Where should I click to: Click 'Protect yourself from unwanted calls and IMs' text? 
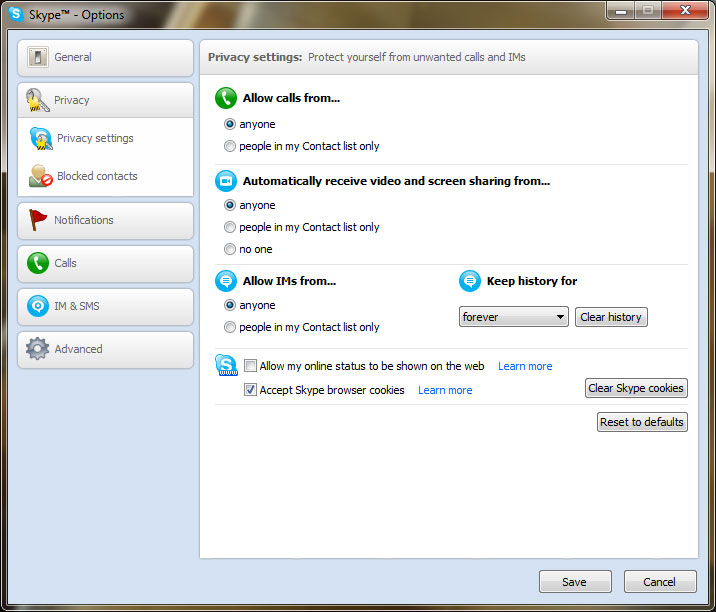click(416, 57)
